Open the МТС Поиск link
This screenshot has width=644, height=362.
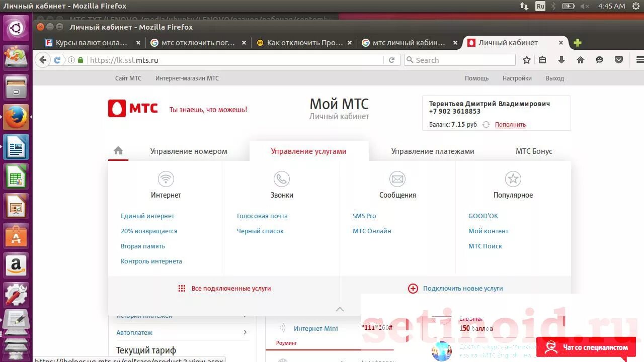click(485, 246)
